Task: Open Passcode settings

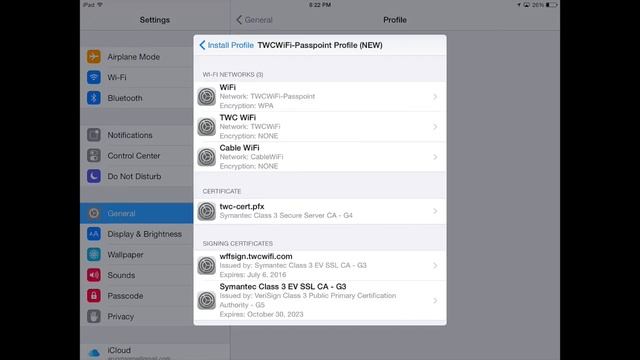Action: click(136, 296)
